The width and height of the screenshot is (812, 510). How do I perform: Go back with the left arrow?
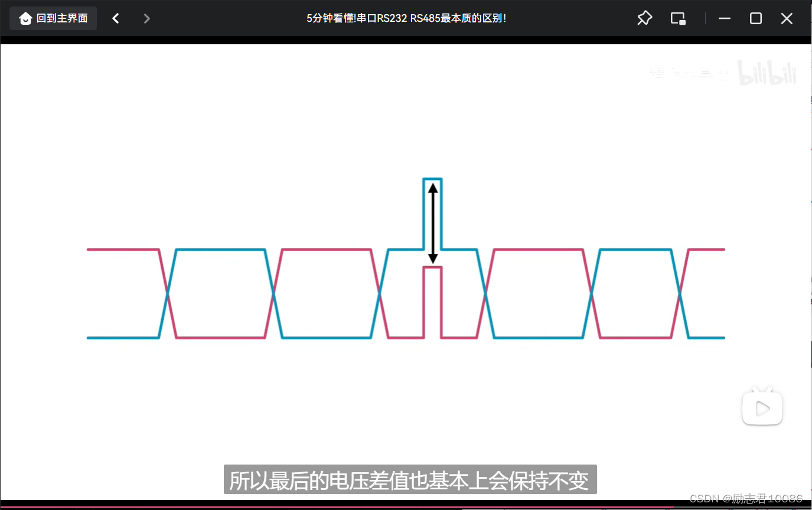(116, 18)
